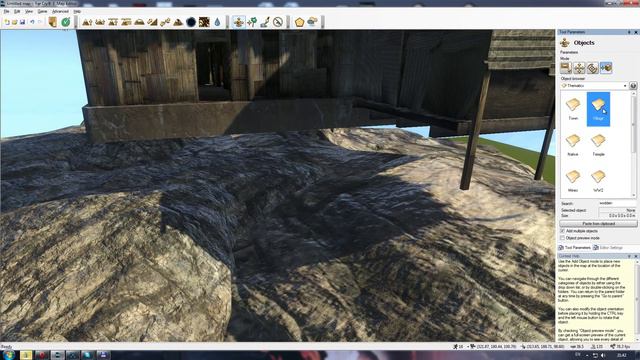Open the environment weather cloud tool
640x360 pixels.
pyautogui.click(x=313, y=22)
